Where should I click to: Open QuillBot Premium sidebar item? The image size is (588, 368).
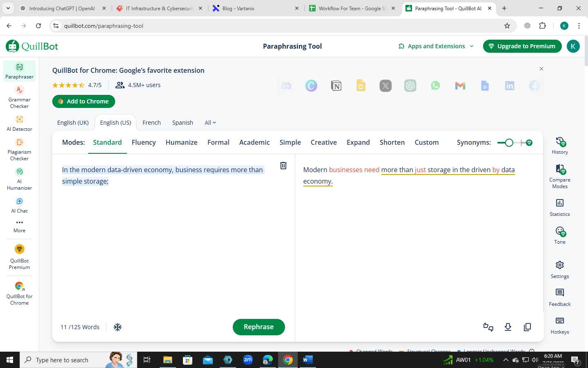pyautogui.click(x=19, y=257)
